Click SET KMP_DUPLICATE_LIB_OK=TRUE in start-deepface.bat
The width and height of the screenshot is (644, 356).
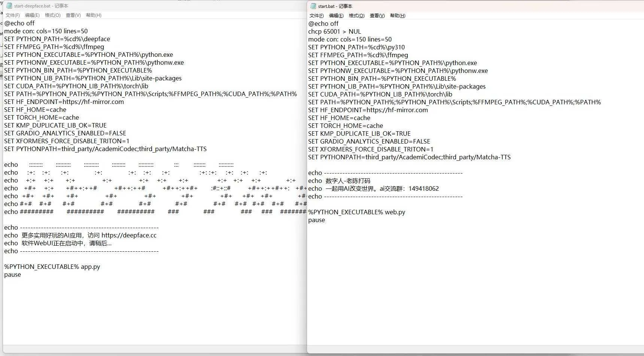coord(55,125)
